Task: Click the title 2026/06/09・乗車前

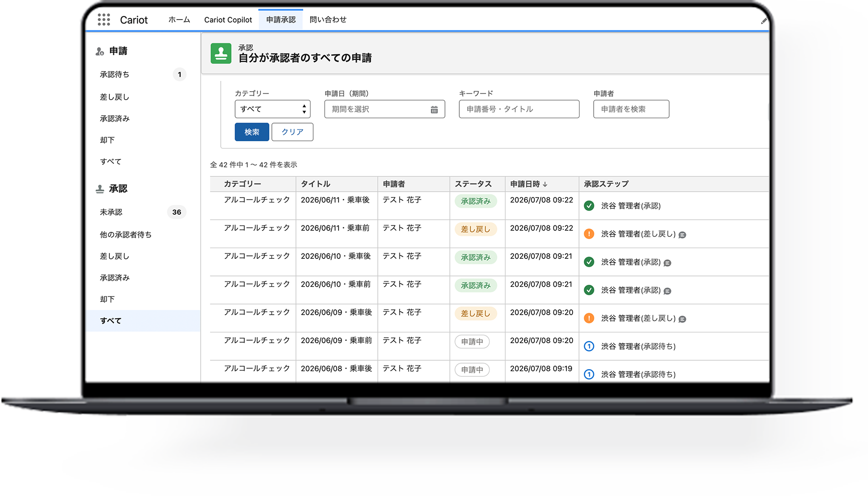Action: click(x=336, y=340)
